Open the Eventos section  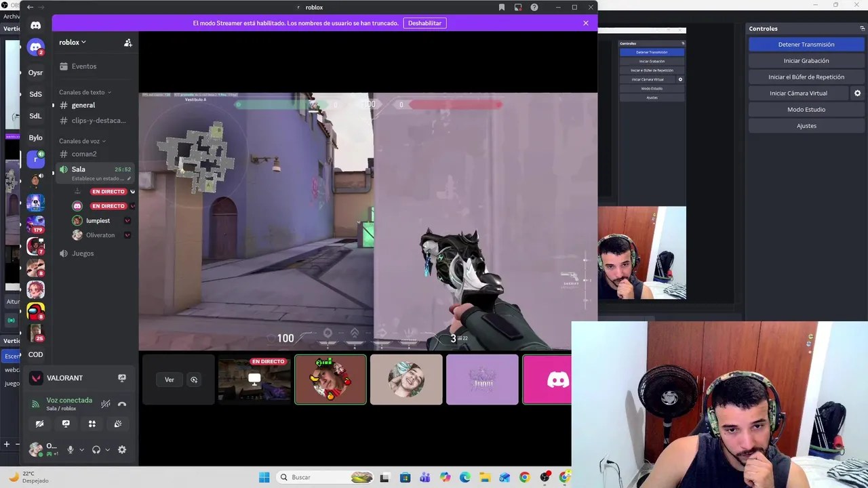(x=84, y=66)
